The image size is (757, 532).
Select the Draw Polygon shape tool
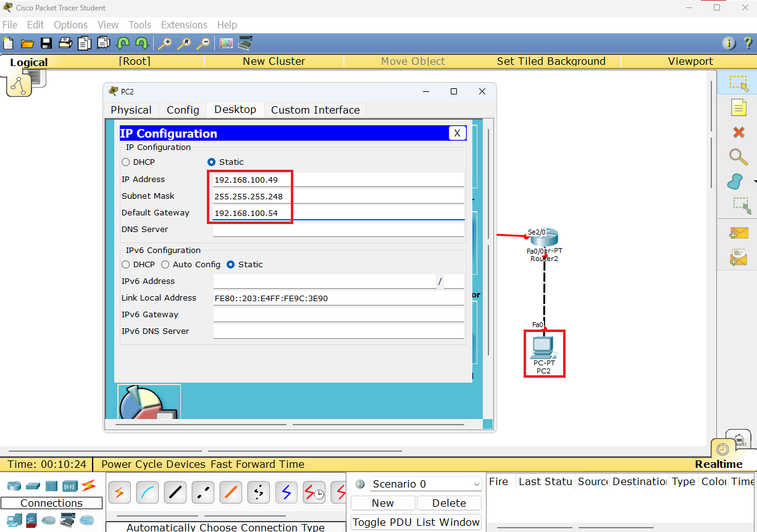pyautogui.click(x=735, y=181)
